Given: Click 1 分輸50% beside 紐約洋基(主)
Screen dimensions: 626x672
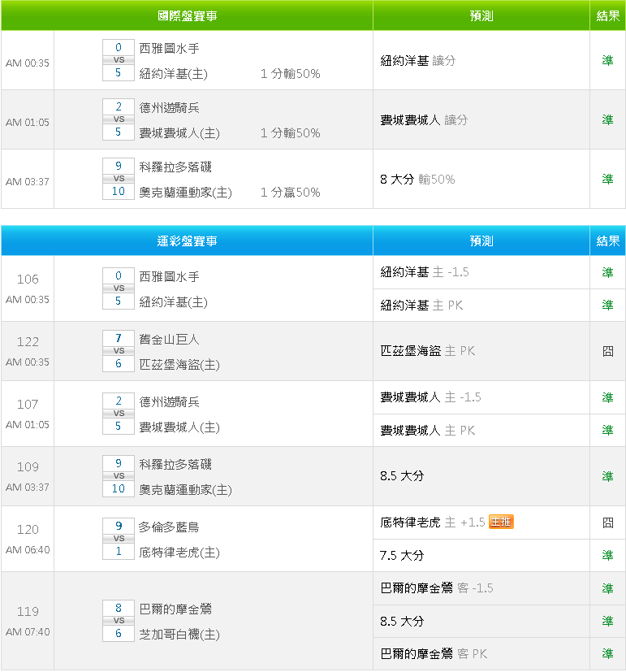Looking at the screenshot, I should (291, 74).
